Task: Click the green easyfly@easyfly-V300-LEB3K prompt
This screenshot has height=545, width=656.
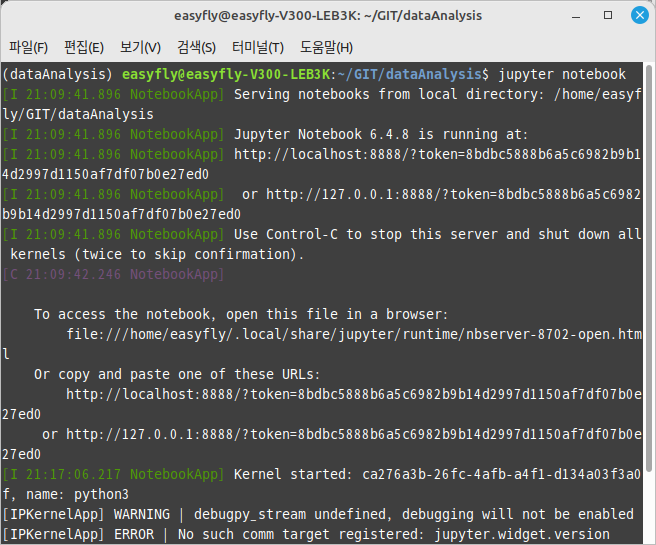Action: [x=226, y=74]
